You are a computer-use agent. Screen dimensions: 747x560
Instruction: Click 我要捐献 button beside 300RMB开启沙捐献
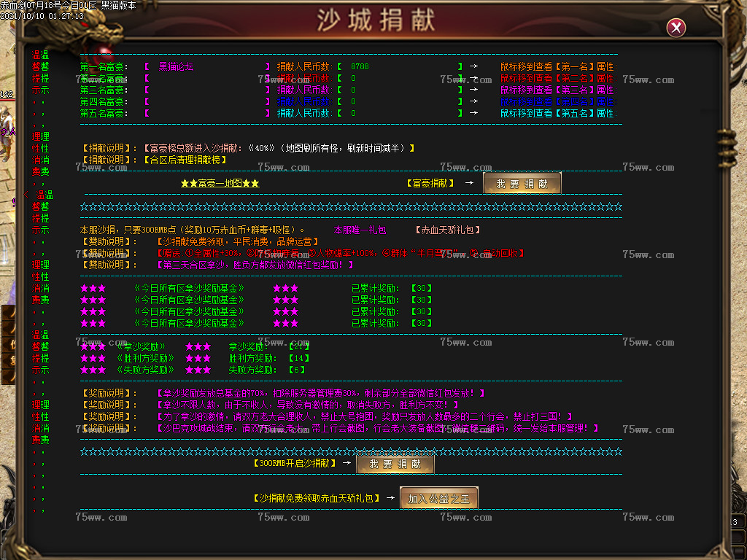395,464
